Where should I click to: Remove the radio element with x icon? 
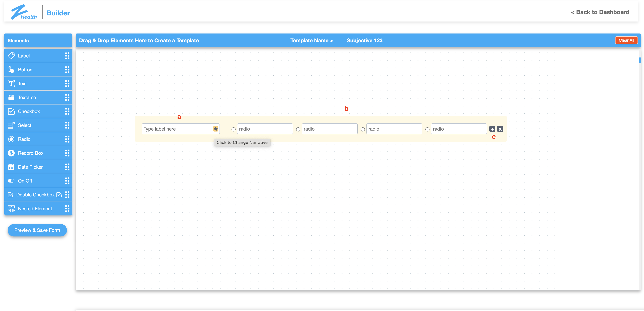click(x=500, y=129)
